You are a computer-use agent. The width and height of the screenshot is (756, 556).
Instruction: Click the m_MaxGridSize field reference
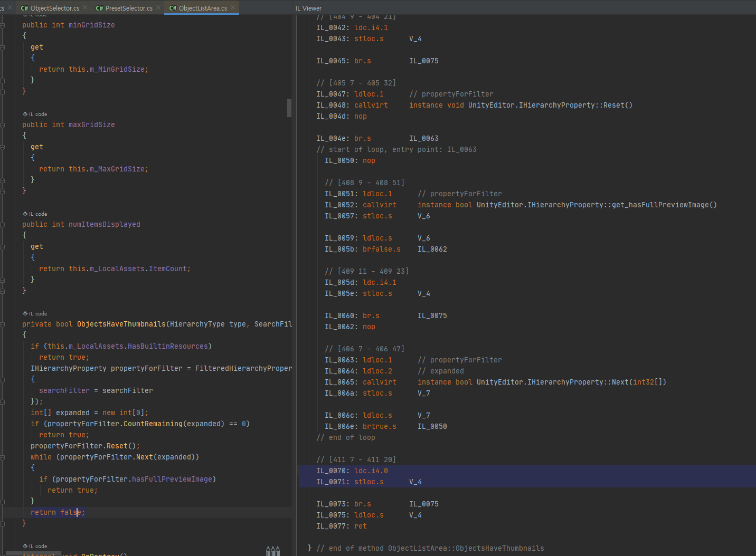117,169
